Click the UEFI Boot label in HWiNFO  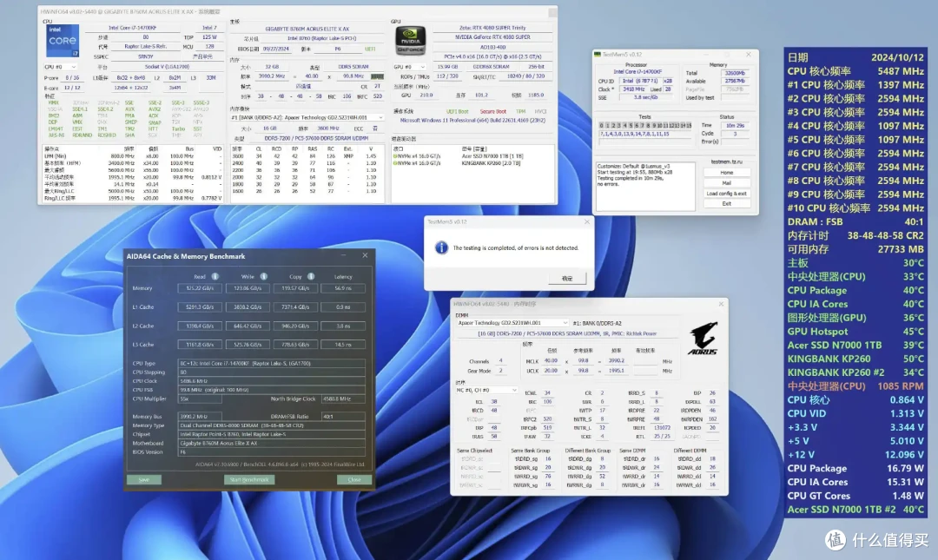tap(458, 111)
